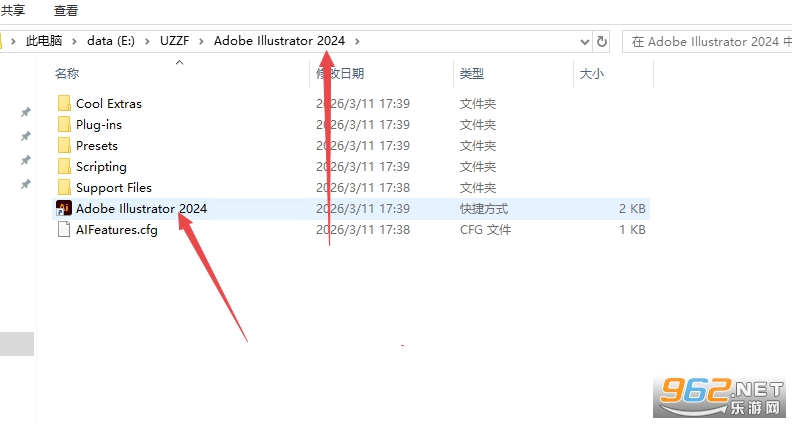The height and width of the screenshot is (424, 792).
Task: Select Adobe Illustrator 2024 shortcut name
Action: coord(141,209)
